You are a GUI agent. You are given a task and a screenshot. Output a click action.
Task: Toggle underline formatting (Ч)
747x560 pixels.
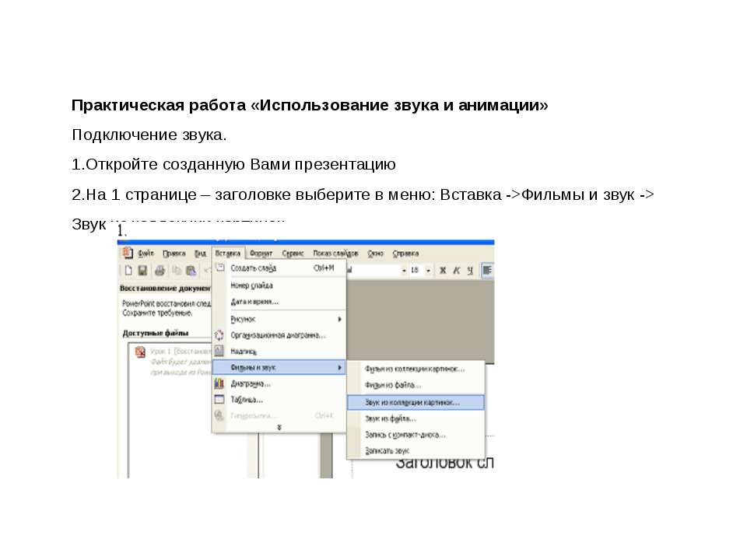coord(470,271)
